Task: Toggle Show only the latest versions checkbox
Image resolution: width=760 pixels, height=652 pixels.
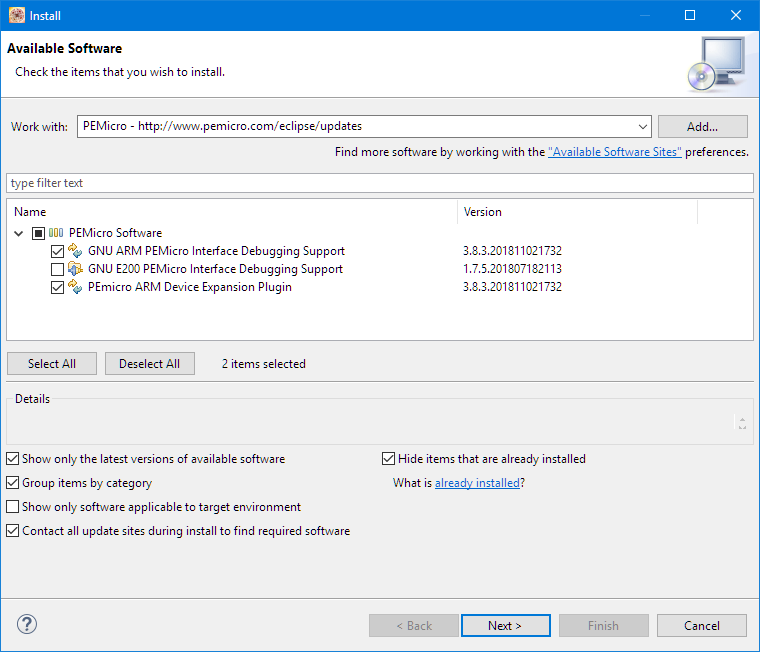Action: tap(13, 459)
